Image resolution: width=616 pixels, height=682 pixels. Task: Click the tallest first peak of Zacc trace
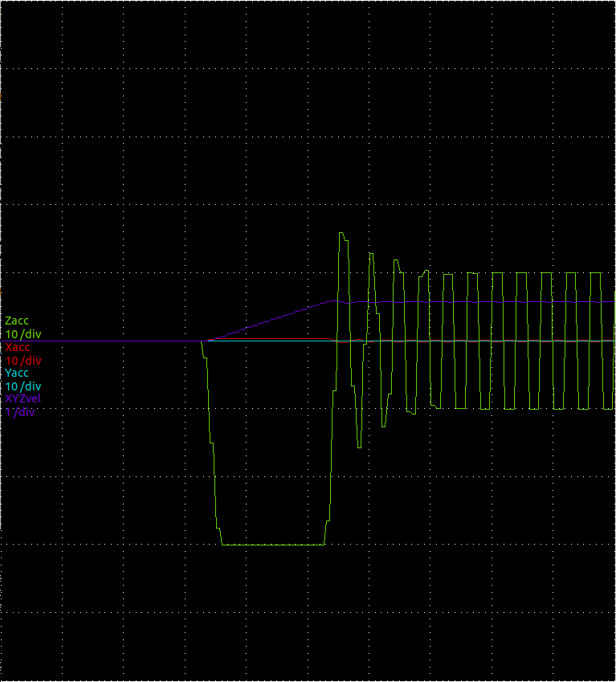pos(341,234)
